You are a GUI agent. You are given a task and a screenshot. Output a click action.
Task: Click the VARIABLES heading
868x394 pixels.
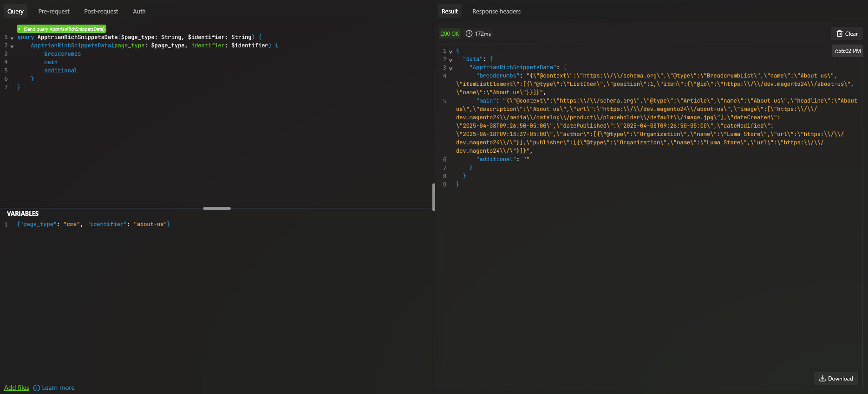click(x=23, y=213)
